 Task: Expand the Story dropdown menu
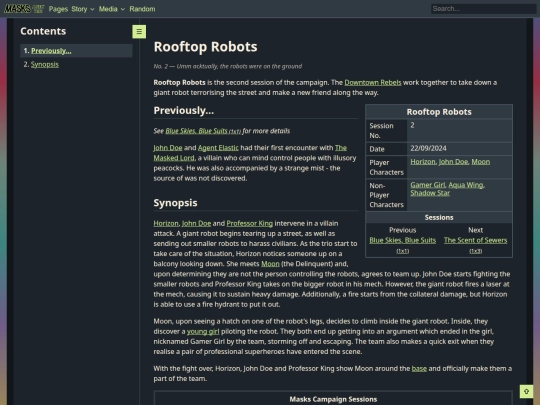83,9
